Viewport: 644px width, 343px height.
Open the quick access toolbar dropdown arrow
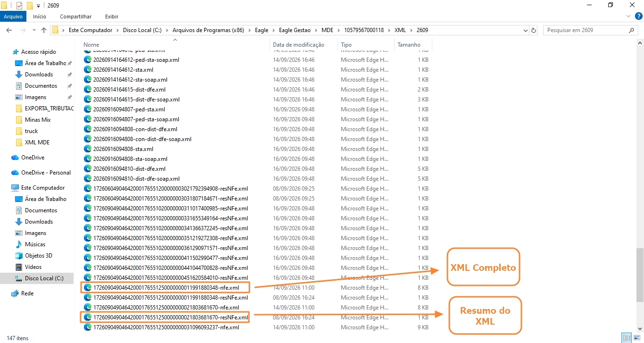[x=38, y=6]
